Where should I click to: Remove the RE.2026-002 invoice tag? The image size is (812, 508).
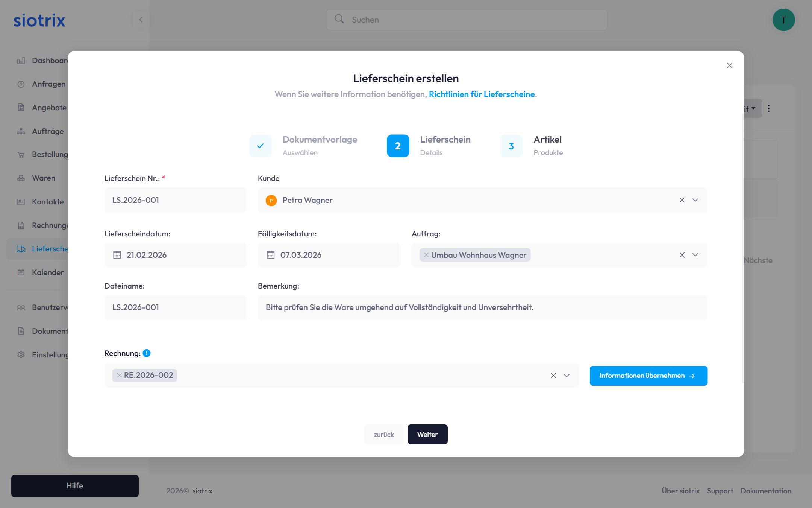[119, 375]
